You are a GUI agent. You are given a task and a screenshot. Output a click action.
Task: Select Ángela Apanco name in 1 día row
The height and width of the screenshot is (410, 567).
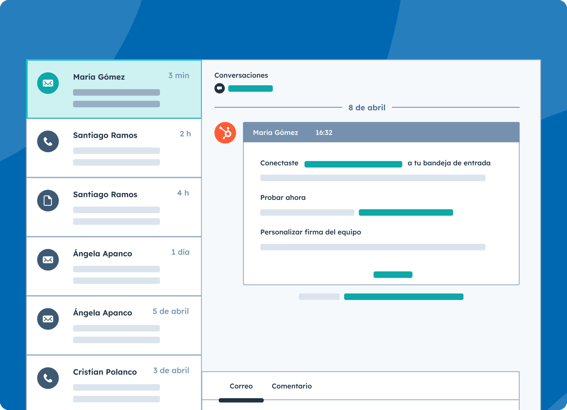point(103,253)
